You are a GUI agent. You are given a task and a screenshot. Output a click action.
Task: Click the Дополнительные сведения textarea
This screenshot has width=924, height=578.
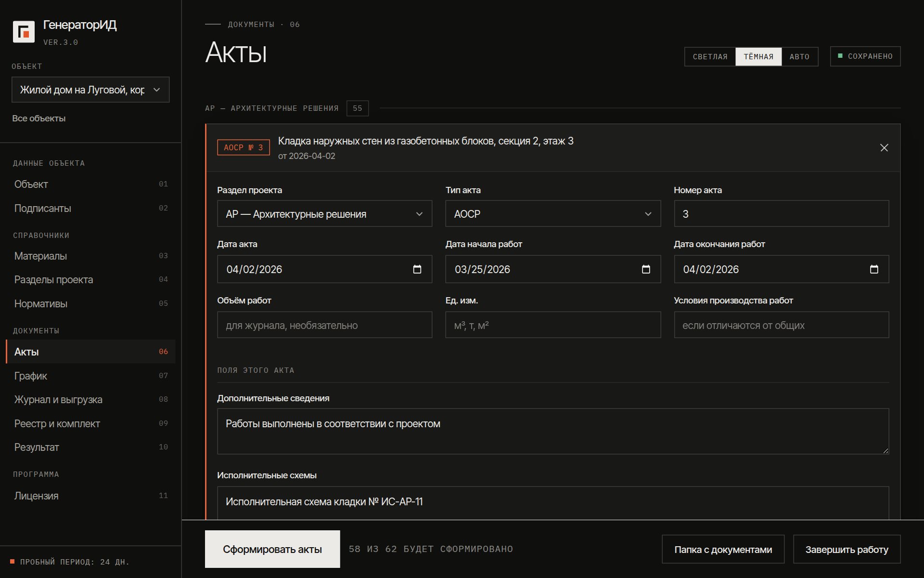point(553,432)
